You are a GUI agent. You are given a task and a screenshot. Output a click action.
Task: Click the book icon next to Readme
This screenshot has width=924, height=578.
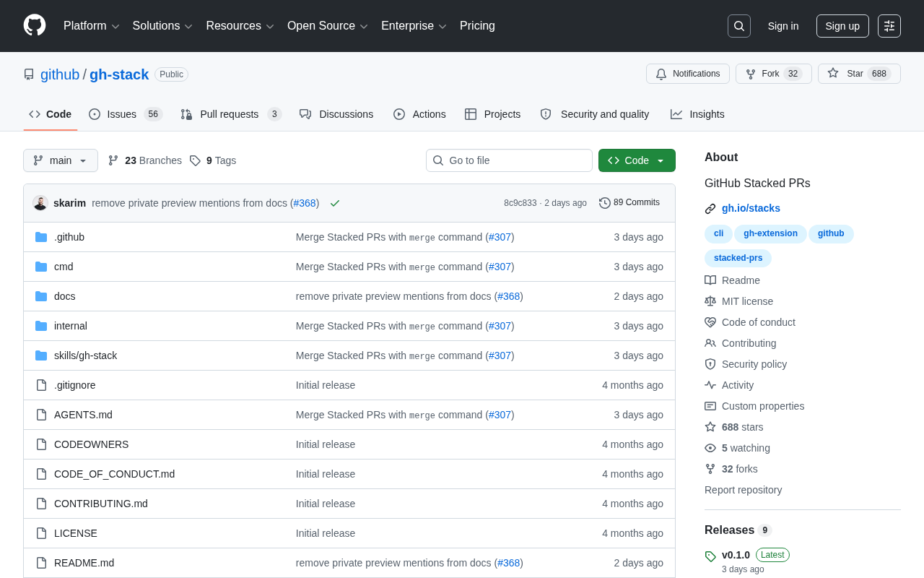710,280
